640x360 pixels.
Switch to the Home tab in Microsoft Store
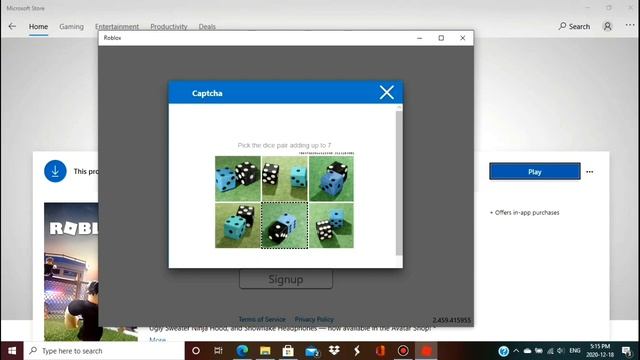tap(38, 27)
